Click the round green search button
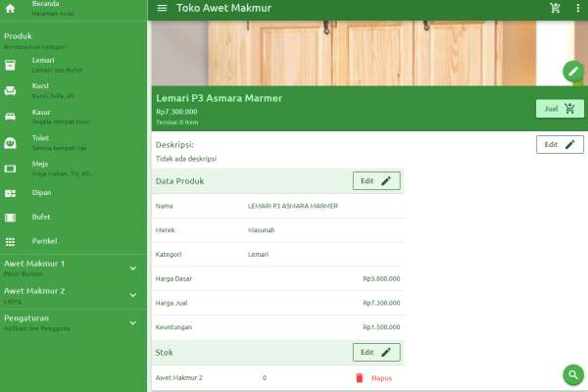The image size is (588, 392). [x=573, y=374]
